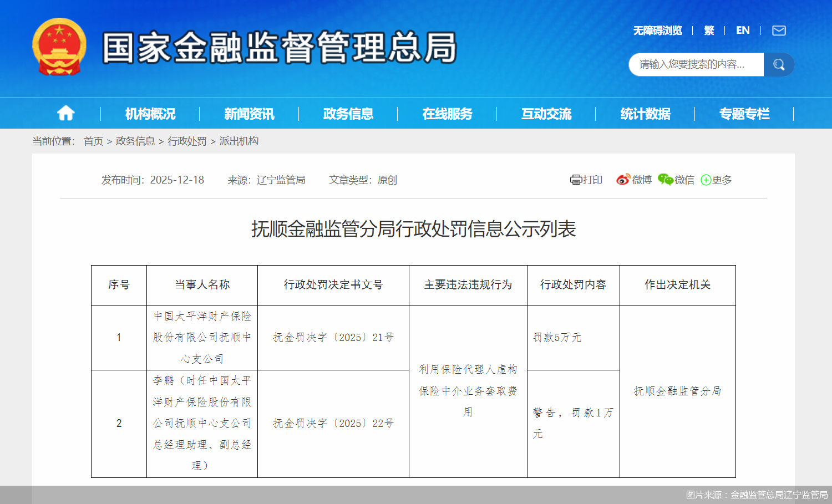
Task: Select the 新闻资讯 tab
Action: click(248, 113)
